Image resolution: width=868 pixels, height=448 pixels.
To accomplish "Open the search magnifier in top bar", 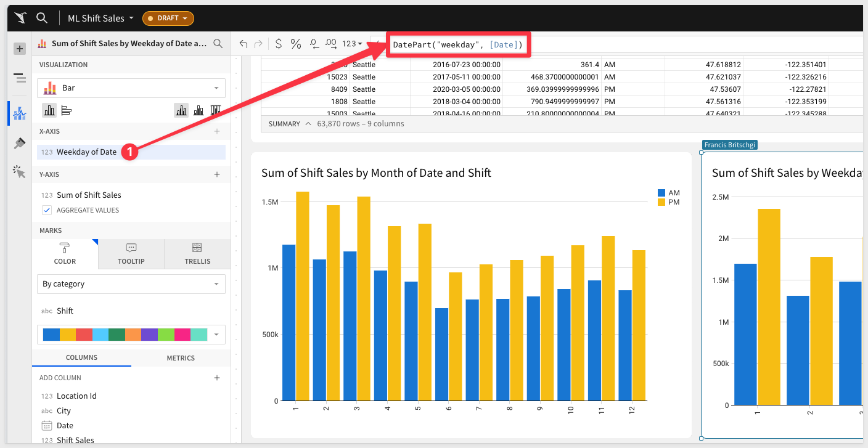I will (42, 18).
